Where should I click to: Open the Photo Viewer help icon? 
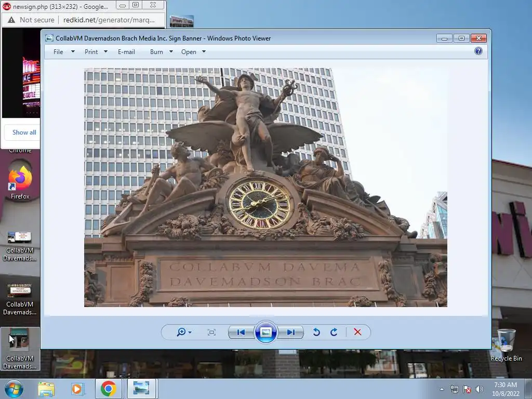coord(478,51)
